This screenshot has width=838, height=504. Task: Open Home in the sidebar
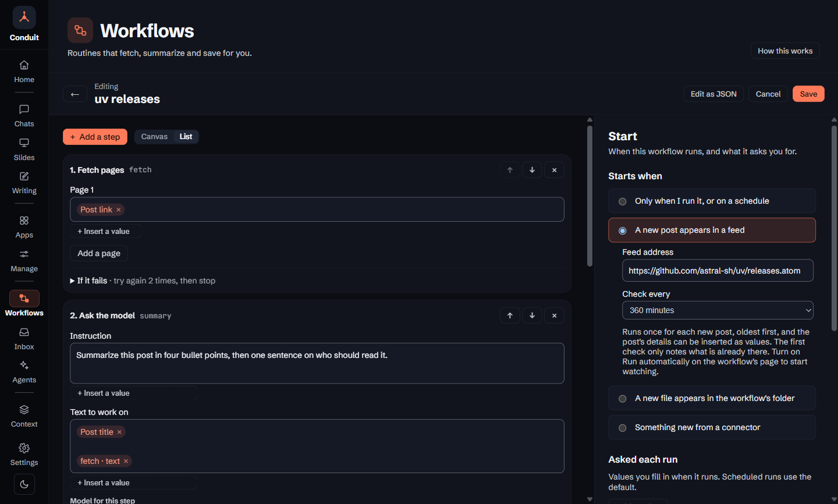pos(24,72)
